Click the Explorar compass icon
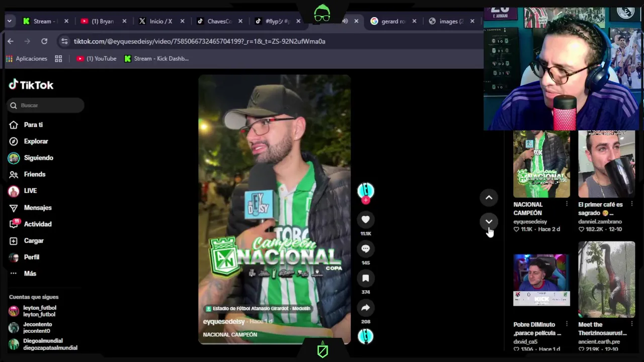Viewport: 644px width, 362px height. coord(14,141)
